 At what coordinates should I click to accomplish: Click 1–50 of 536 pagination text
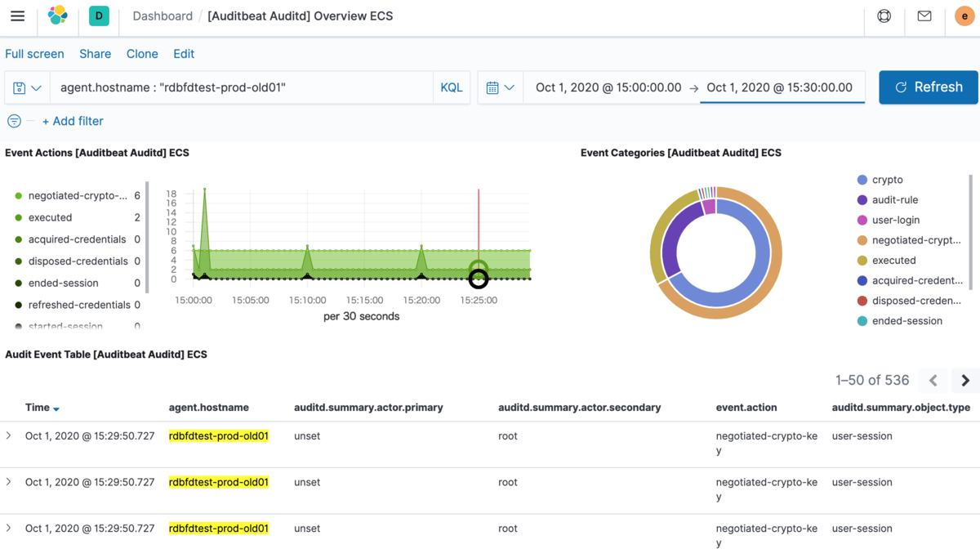pos(872,380)
